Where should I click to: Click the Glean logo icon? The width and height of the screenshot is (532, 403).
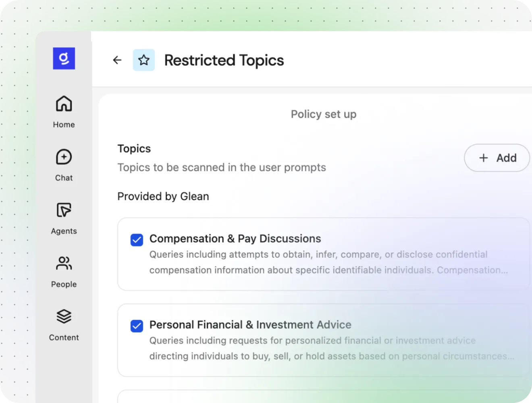click(x=64, y=58)
